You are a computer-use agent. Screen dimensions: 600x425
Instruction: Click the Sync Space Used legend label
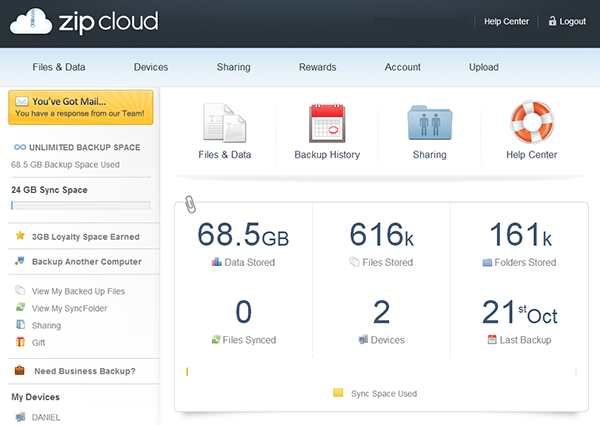[384, 394]
